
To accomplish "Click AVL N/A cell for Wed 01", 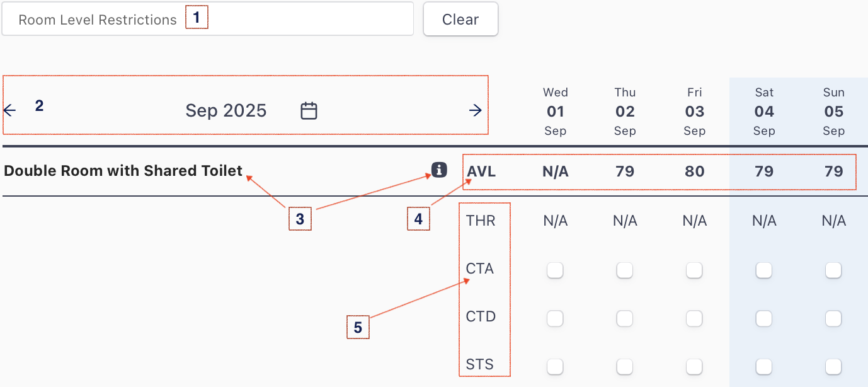I will click(x=556, y=171).
